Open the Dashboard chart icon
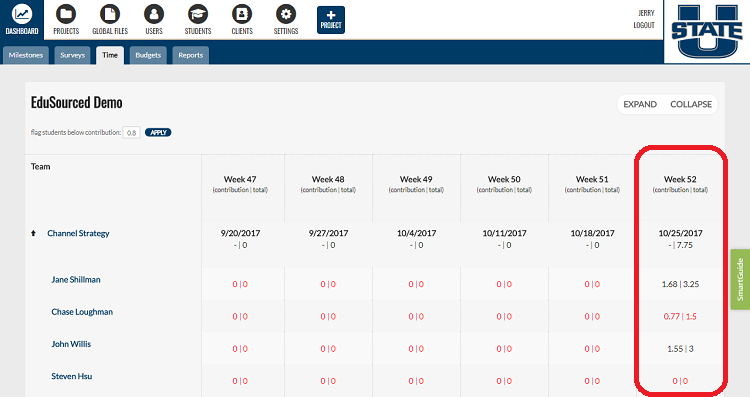750x397 pixels. [22, 14]
